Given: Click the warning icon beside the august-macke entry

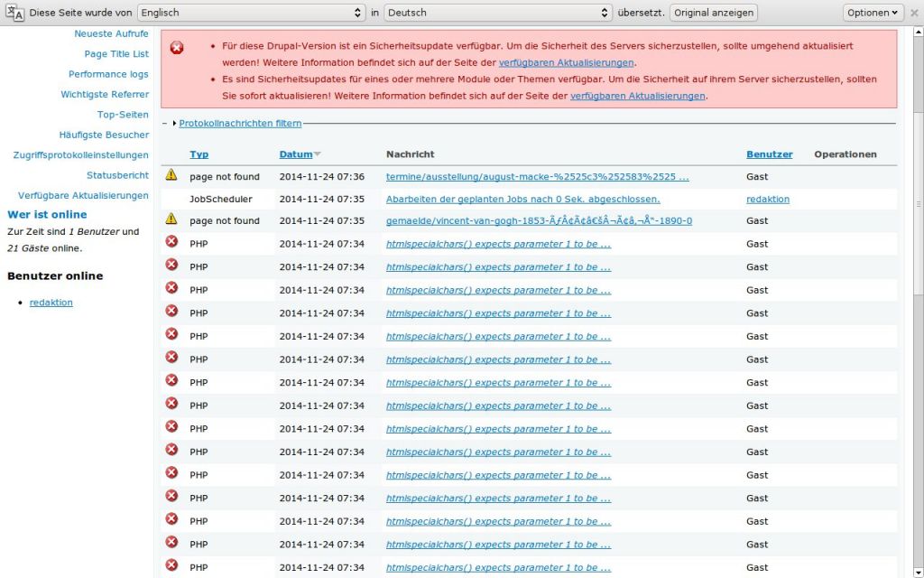Looking at the screenshot, I should pyautogui.click(x=171, y=176).
